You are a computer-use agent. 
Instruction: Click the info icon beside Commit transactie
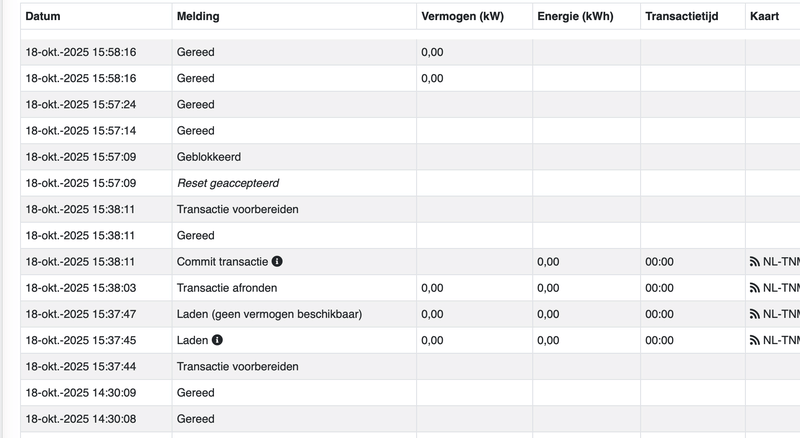(277, 262)
